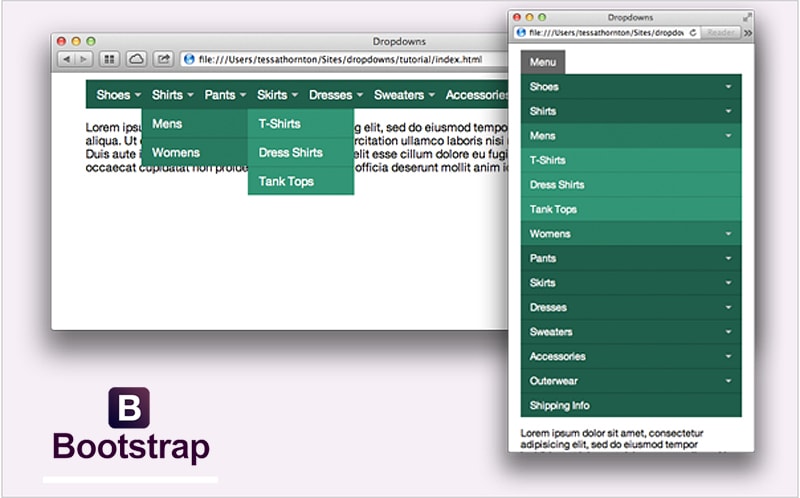Image resolution: width=800 pixels, height=498 pixels.
Task: Open the Shipping Info link in the mobile menu
Action: pyautogui.click(x=631, y=405)
